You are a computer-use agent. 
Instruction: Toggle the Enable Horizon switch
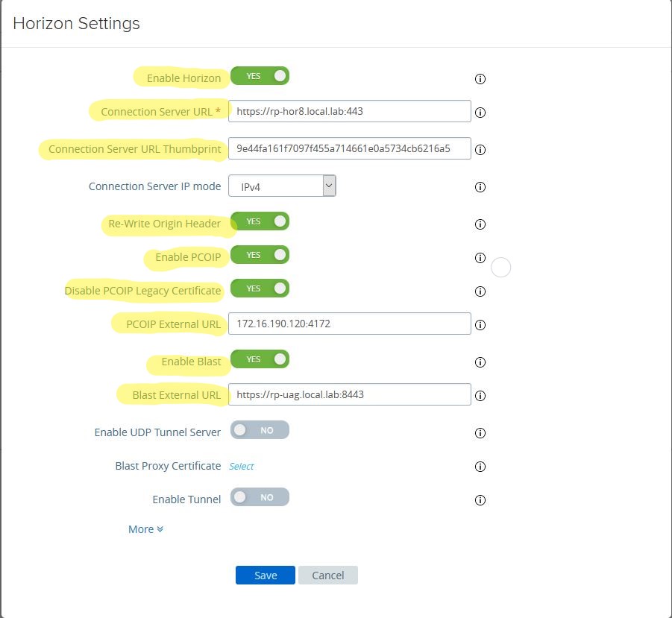point(260,76)
